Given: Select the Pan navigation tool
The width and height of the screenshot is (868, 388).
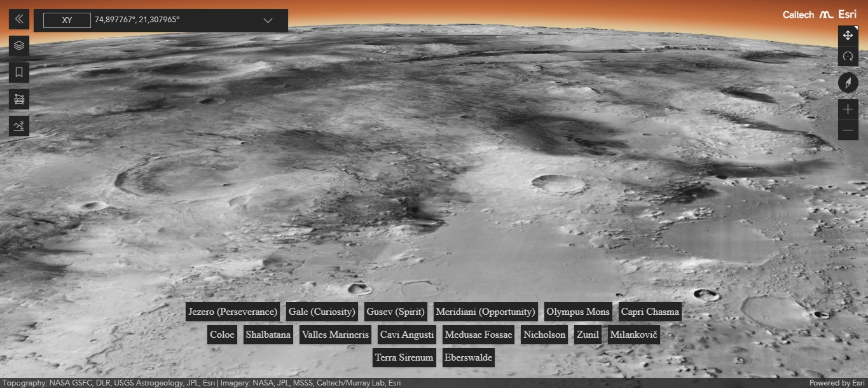Looking at the screenshot, I should coord(848,36).
